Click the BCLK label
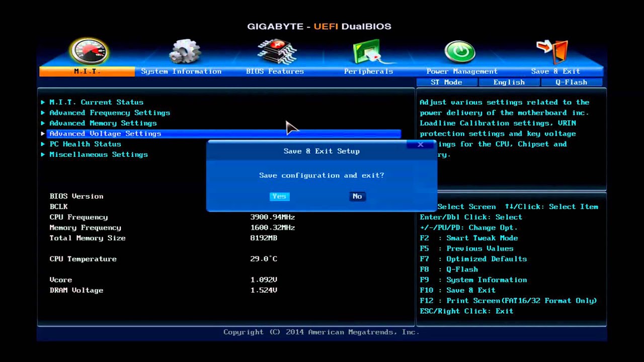Image resolution: width=644 pixels, height=362 pixels. pyautogui.click(x=58, y=207)
